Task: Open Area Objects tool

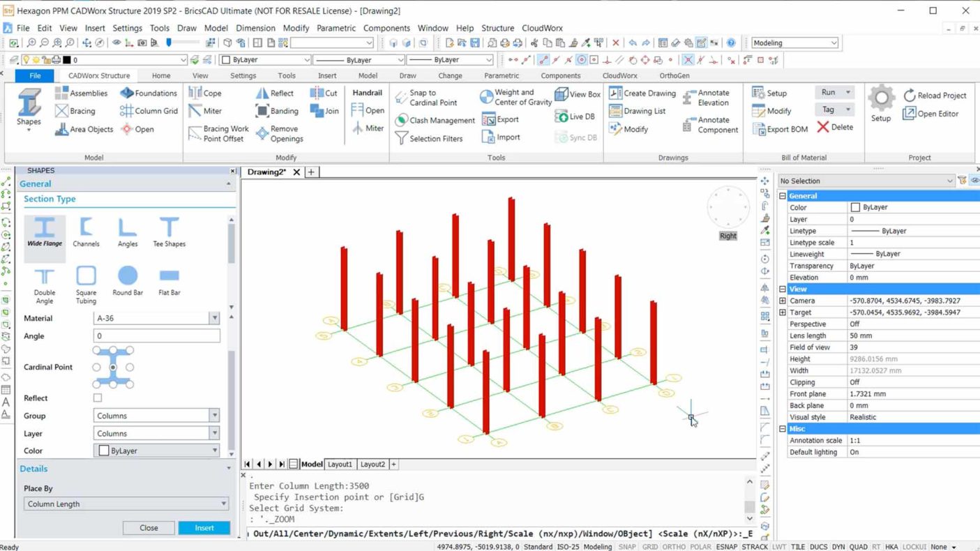Action: tap(83, 129)
